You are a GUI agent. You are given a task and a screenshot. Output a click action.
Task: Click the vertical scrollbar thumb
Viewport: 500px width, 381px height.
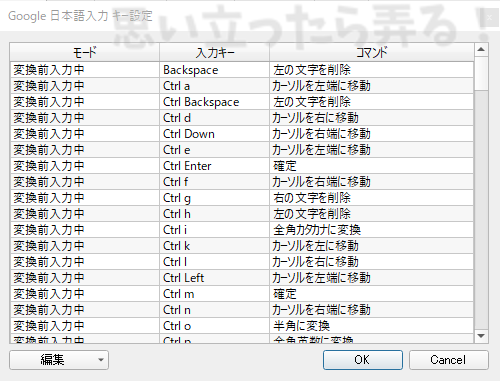(x=481, y=73)
